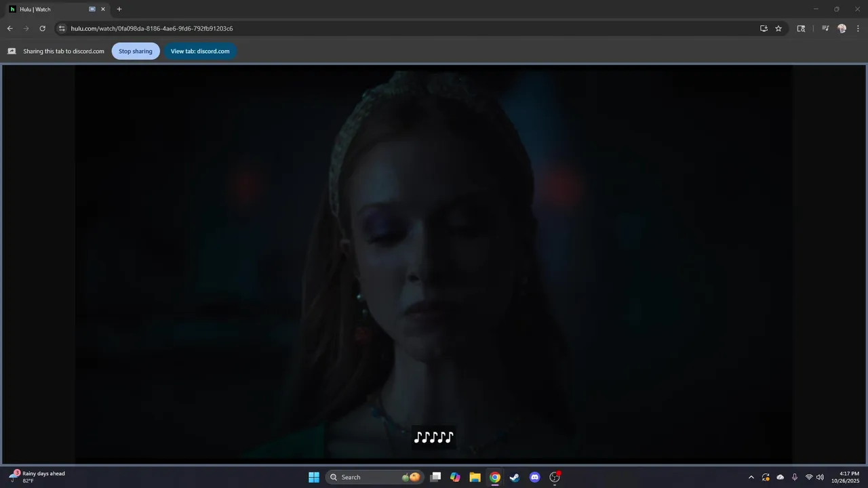Click the hulu.com/watch address bar
868x488 pixels.
click(407, 28)
